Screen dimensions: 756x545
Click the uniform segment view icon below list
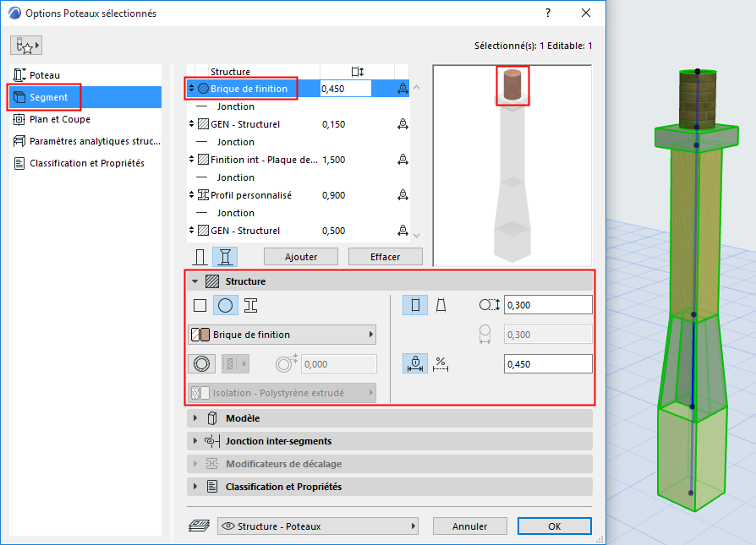[x=200, y=256]
